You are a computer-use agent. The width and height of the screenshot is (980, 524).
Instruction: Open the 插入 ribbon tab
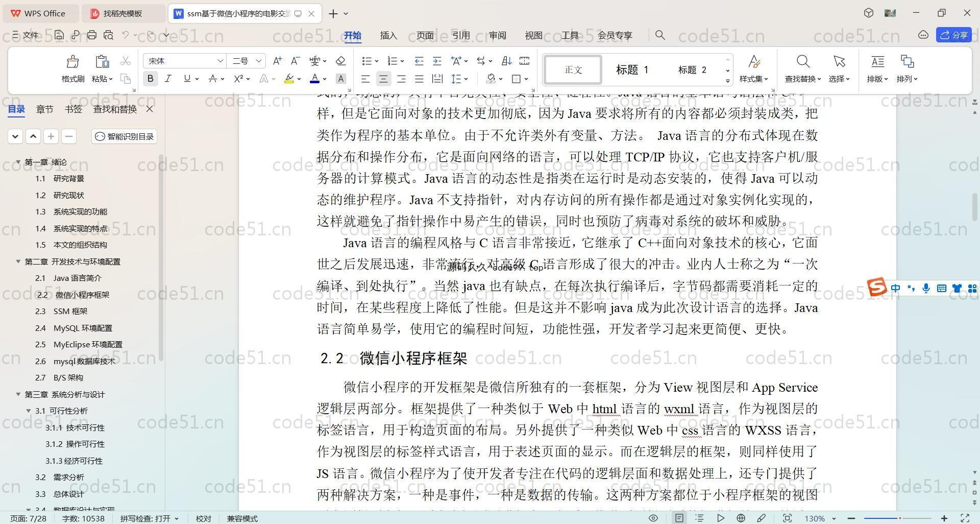388,35
